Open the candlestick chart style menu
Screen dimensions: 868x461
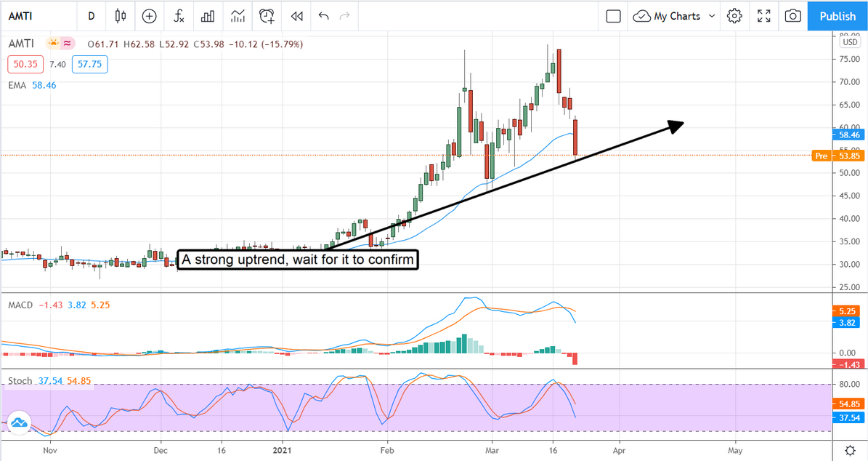[120, 16]
